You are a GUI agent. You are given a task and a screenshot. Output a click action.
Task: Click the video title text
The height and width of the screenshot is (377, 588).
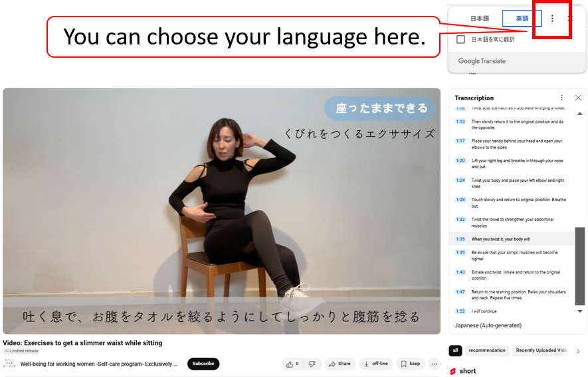click(82, 343)
